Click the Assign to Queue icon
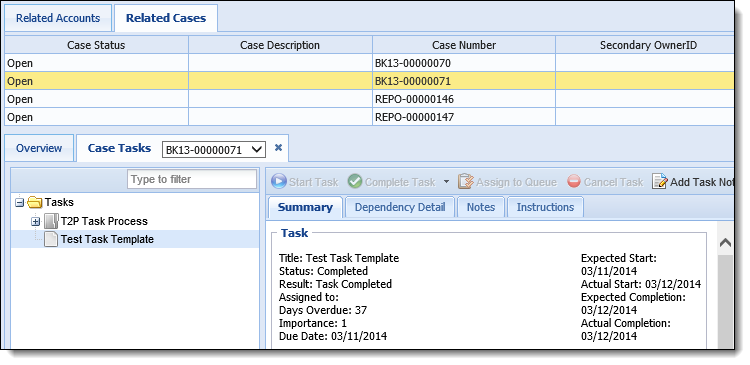The height and width of the screenshot is (365, 750). 465,182
